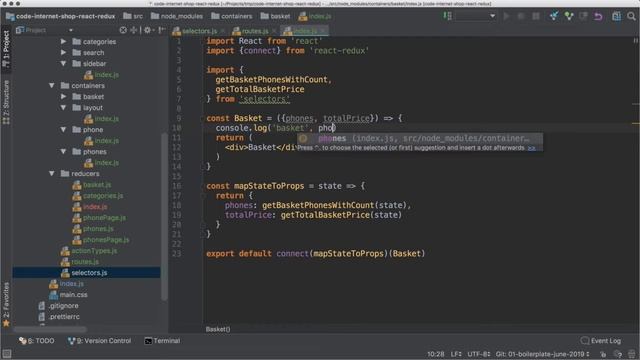Image resolution: width=640 pixels, height=360 pixels.
Task: Open the Search Everywhere magnifier icon
Action: coord(631,16)
